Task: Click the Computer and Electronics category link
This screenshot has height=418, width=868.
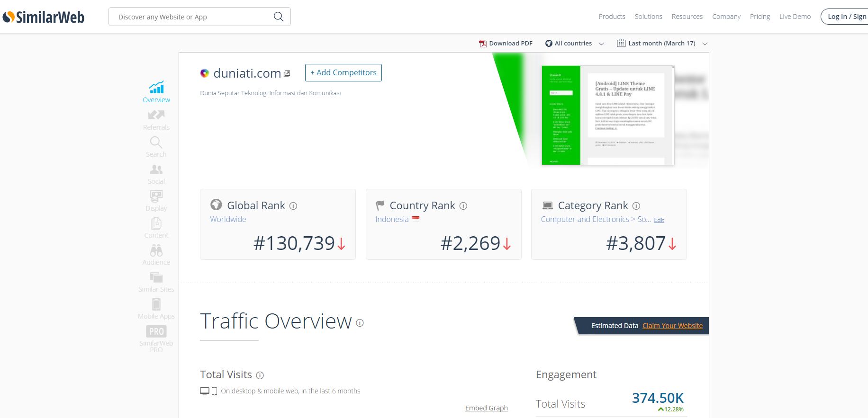Action: pyautogui.click(x=596, y=219)
